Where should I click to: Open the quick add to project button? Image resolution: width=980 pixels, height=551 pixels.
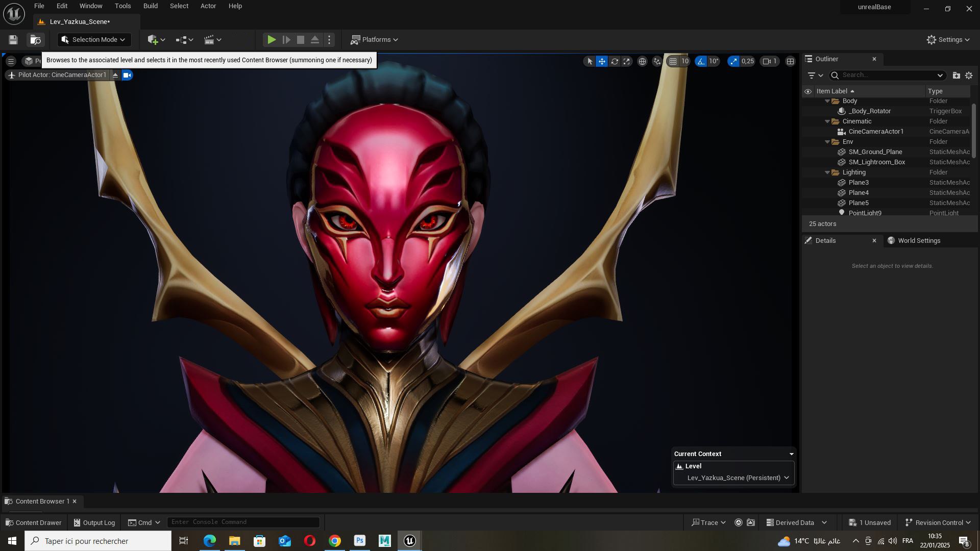(x=156, y=40)
